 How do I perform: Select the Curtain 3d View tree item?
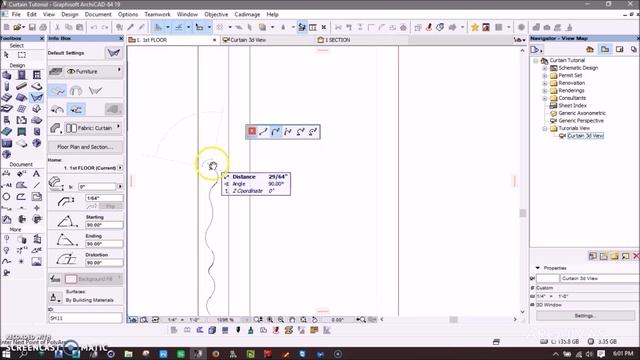click(x=585, y=136)
